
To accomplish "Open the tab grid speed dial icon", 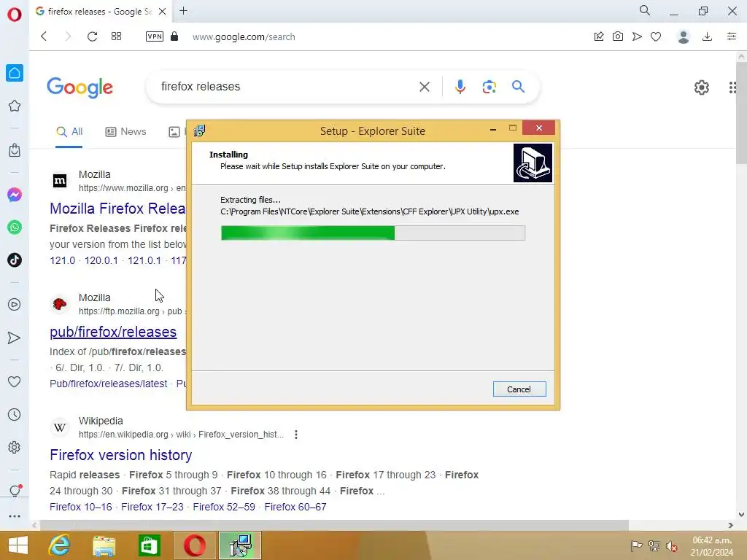I will pyautogui.click(x=116, y=36).
